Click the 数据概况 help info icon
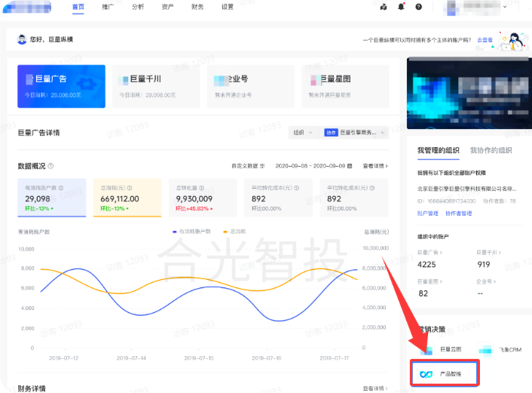This screenshot has width=532, height=393. coord(50,166)
